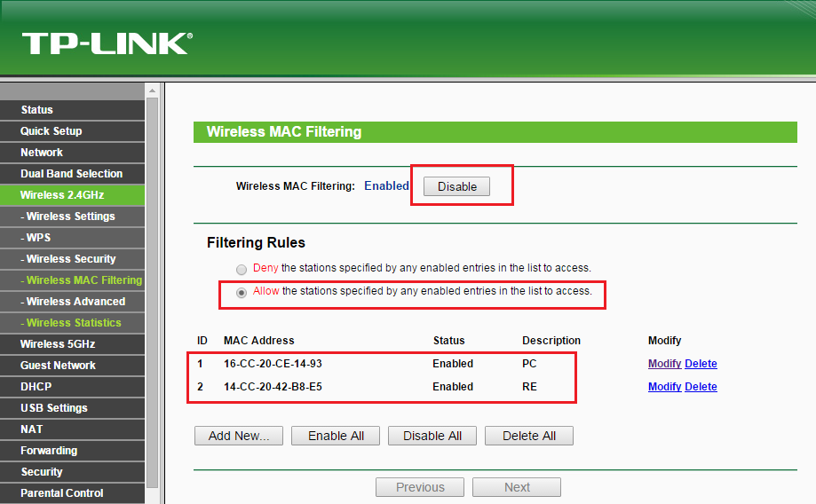The width and height of the screenshot is (816, 504).
Task: Click the TP-LINK logo
Action: click(107, 43)
